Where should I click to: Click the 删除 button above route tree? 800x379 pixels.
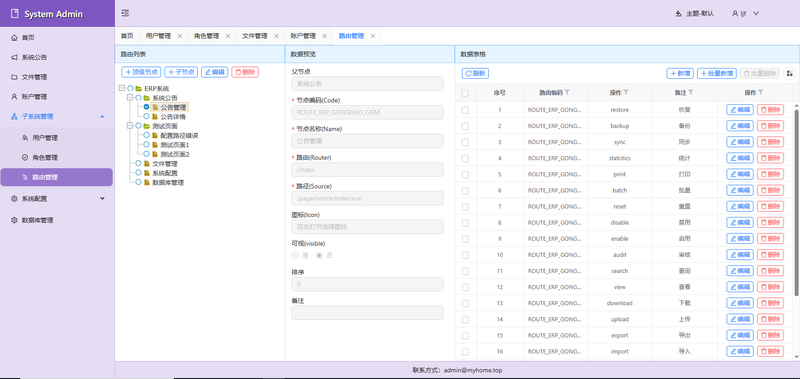point(245,72)
